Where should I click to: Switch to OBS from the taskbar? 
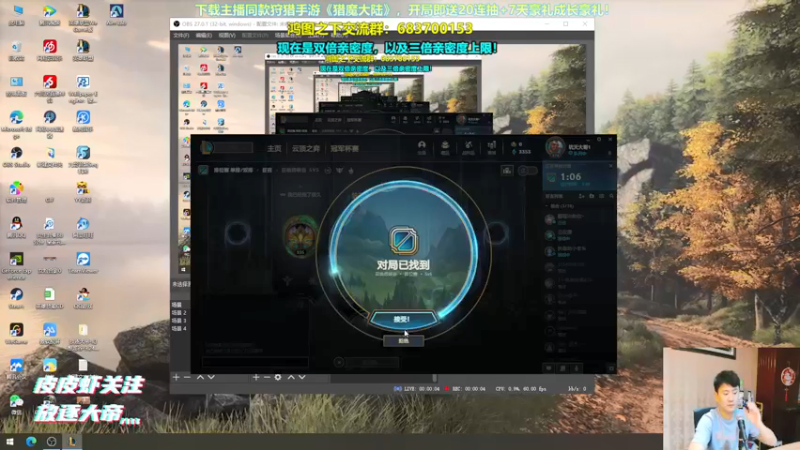[x=52, y=441]
